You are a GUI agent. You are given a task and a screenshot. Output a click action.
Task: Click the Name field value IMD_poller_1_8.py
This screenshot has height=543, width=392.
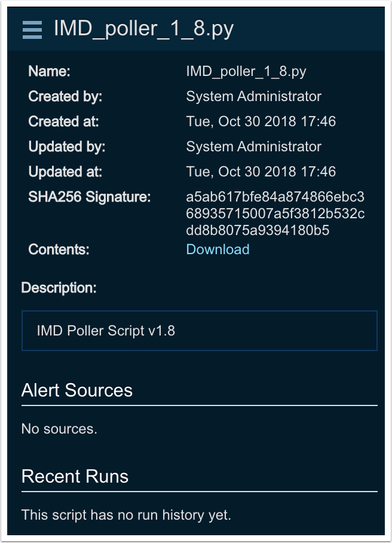coord(246,72)
